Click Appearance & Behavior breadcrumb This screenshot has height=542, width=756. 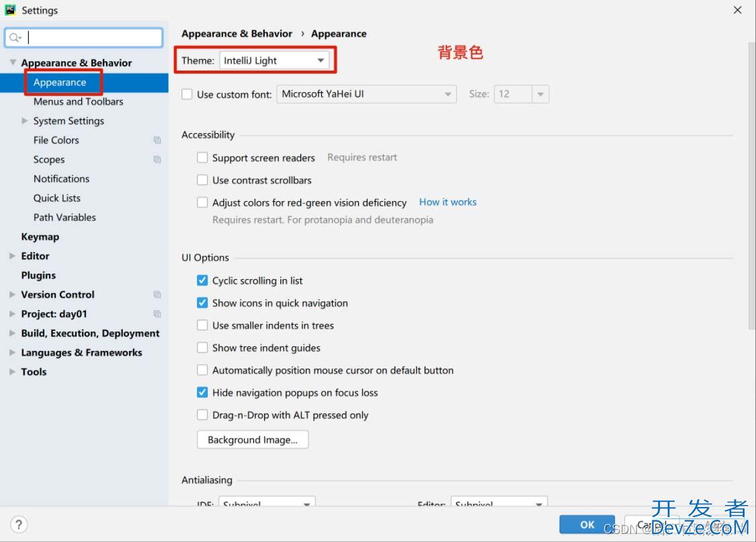237,34
